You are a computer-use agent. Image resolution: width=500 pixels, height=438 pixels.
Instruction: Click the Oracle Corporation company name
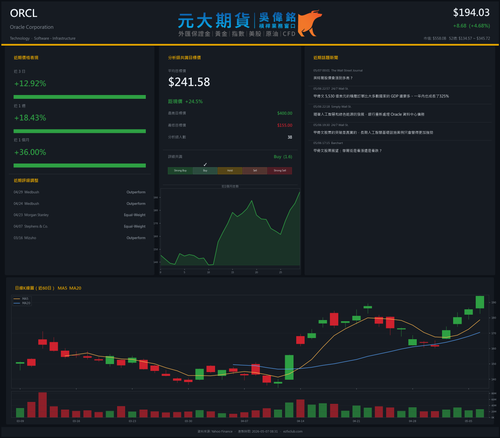pyautogui.click(x=32, y=27)
